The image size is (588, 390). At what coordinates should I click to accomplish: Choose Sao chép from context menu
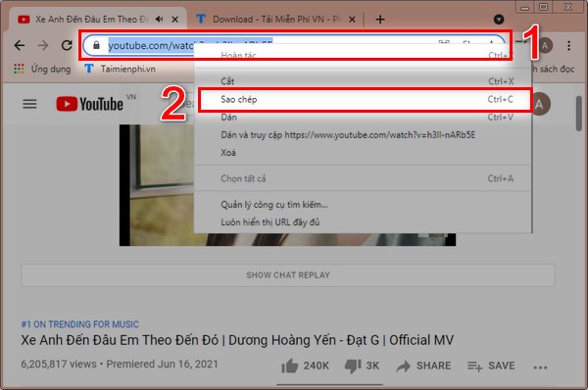tap(363, 99)
